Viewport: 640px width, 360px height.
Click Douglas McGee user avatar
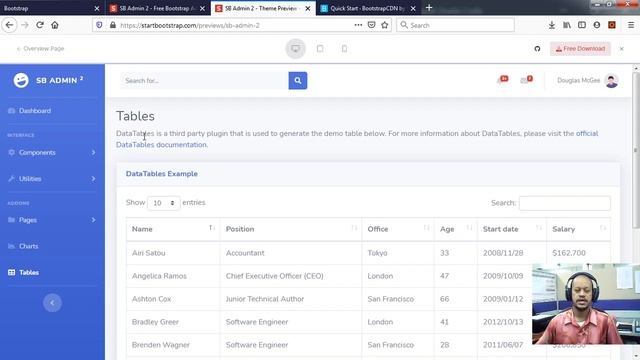(611, 80)
